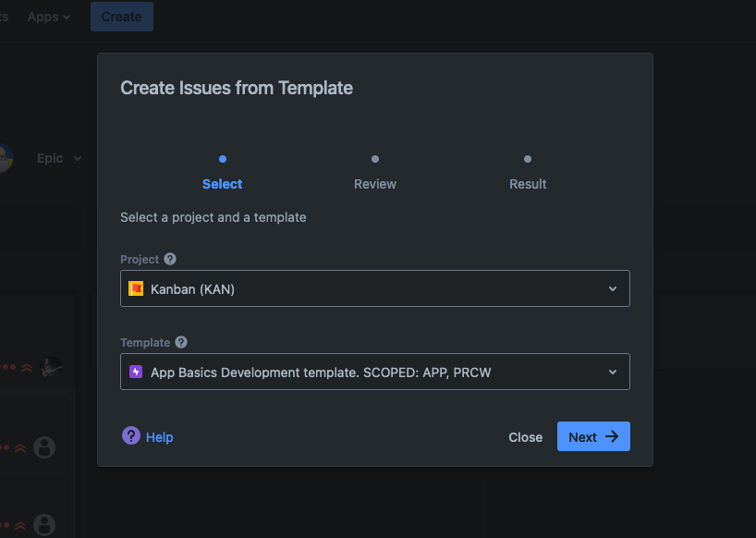
Task: Click the purple lightning template icon
Action: click(x=136, y=373)
